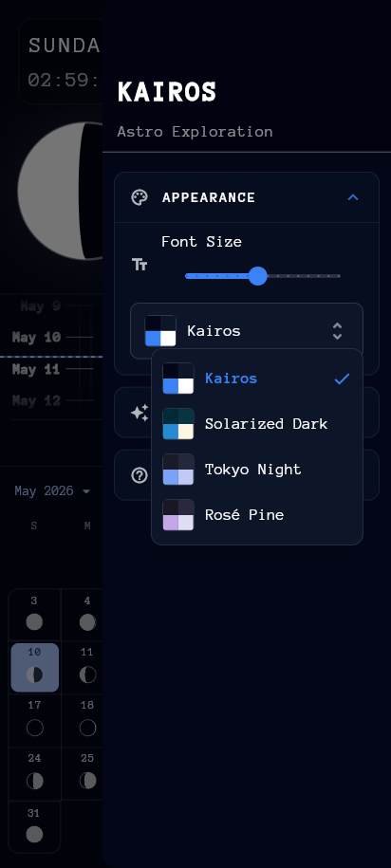Select day 17 in the calendar
Viewport: 391px width, 868px height.
[34, 721]
